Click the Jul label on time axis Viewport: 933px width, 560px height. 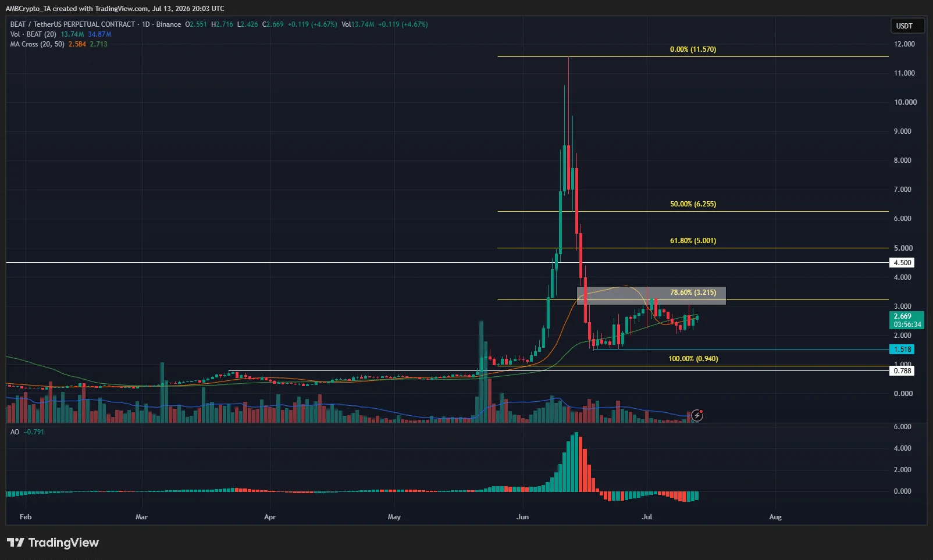click(x=647, y=517)
